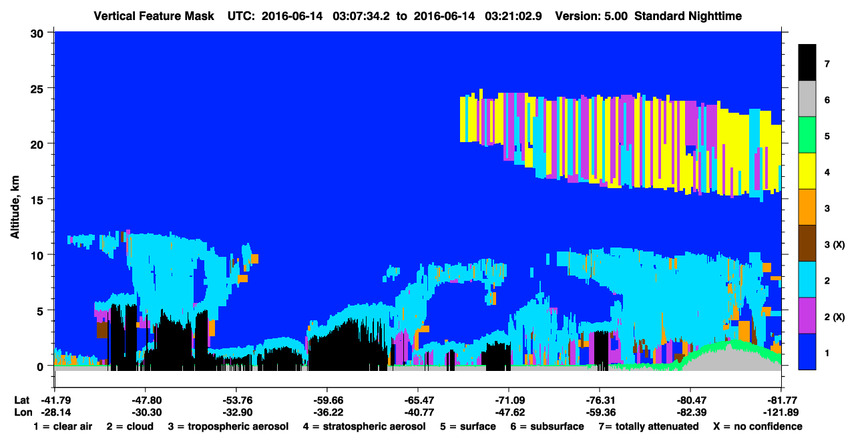Click the 'X = no confidence' legend text
This screenshot has width=868, height=445.
[758, 426]
